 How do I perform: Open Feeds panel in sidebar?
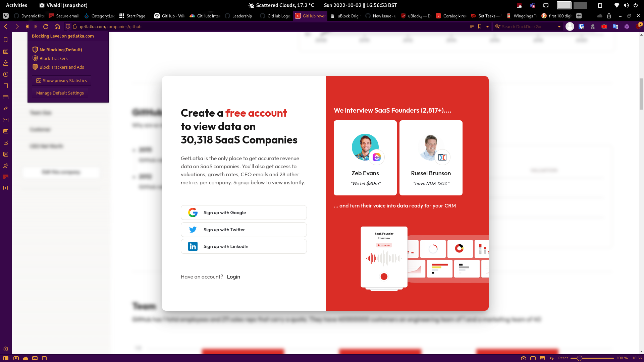tap(6, 154)
